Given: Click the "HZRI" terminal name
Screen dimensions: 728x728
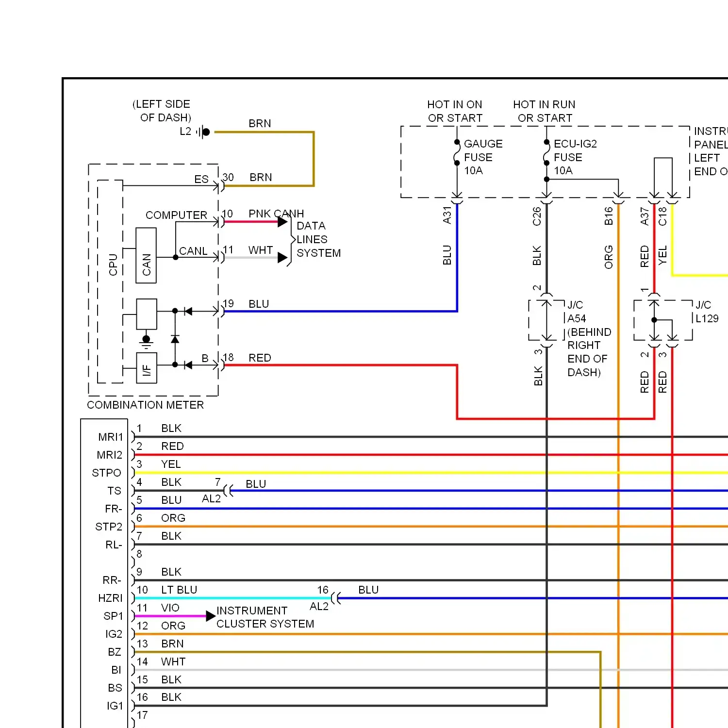Looking at the screenshot, I should (110, 598).
